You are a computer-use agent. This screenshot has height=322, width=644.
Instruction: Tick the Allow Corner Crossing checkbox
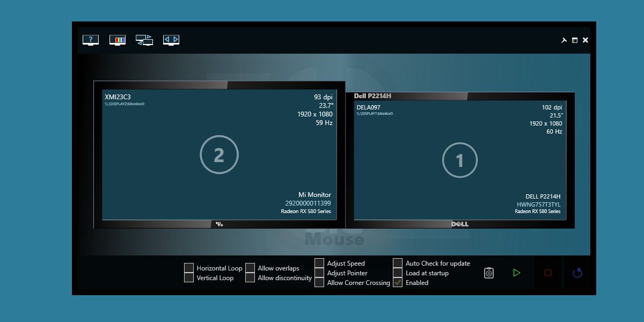point(319,282)
